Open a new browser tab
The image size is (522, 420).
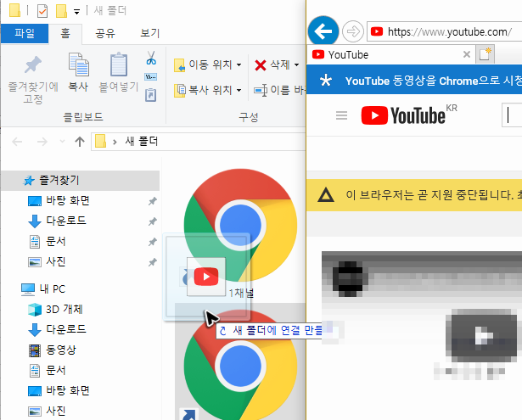tap(485, 54)
